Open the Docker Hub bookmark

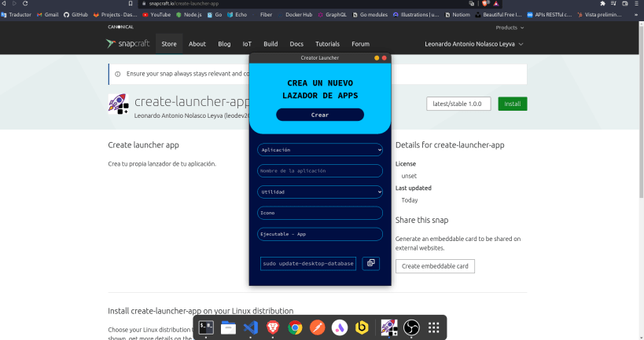tap(295, 14)
